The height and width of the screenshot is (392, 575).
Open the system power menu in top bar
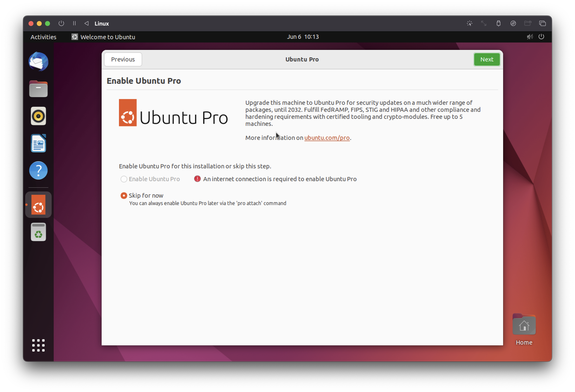[x=541, y=37]
